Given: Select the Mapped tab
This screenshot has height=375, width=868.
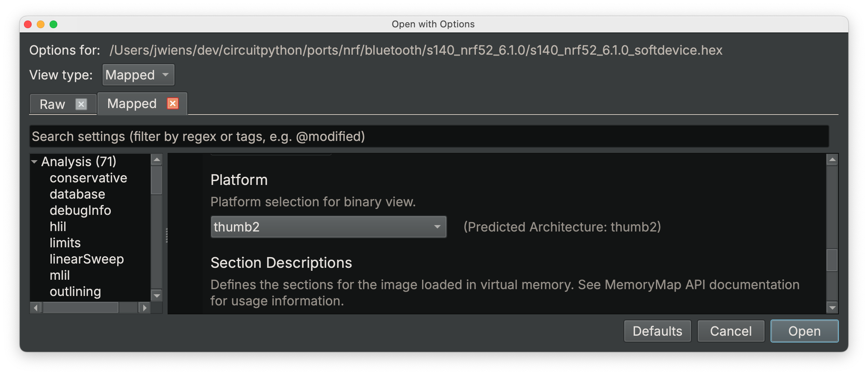Looking at the screenshot, I should [132, 103].
